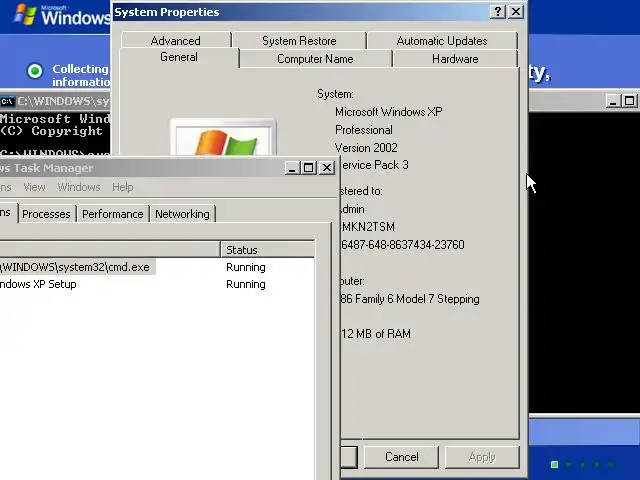Close the Task Manager window
This screenshot has height=480, width=640.
click(x=327, y=167)
